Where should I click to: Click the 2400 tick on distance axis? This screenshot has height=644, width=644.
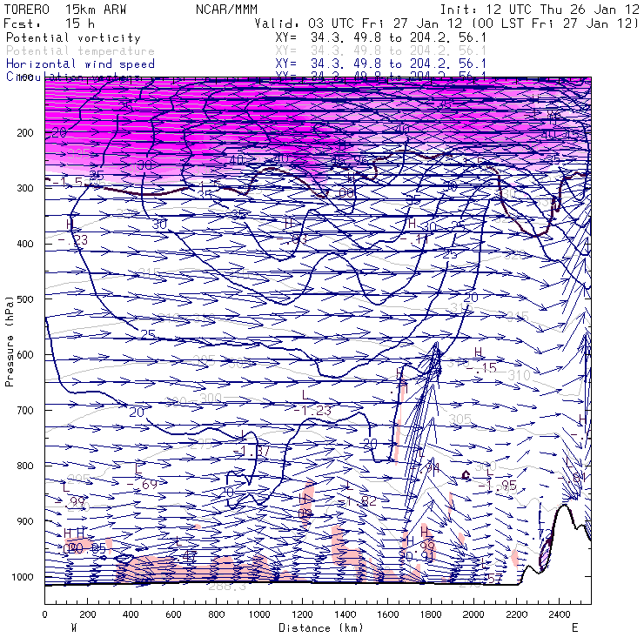(x=560, y=614)
